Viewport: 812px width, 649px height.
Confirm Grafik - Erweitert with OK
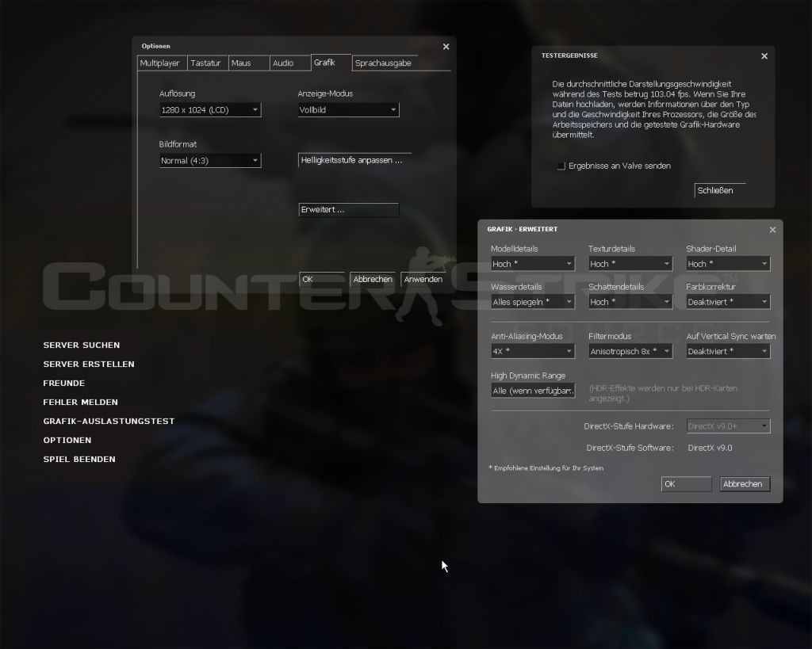pos(686,484)
